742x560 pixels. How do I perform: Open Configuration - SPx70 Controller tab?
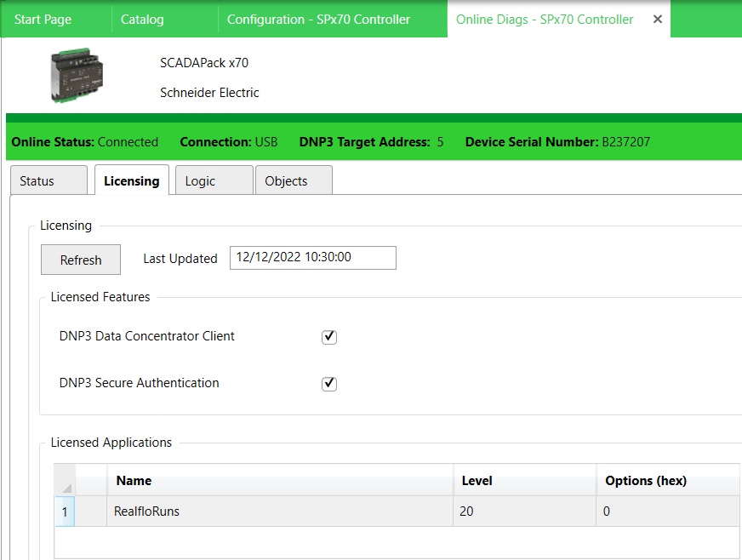tap(318, 20)
